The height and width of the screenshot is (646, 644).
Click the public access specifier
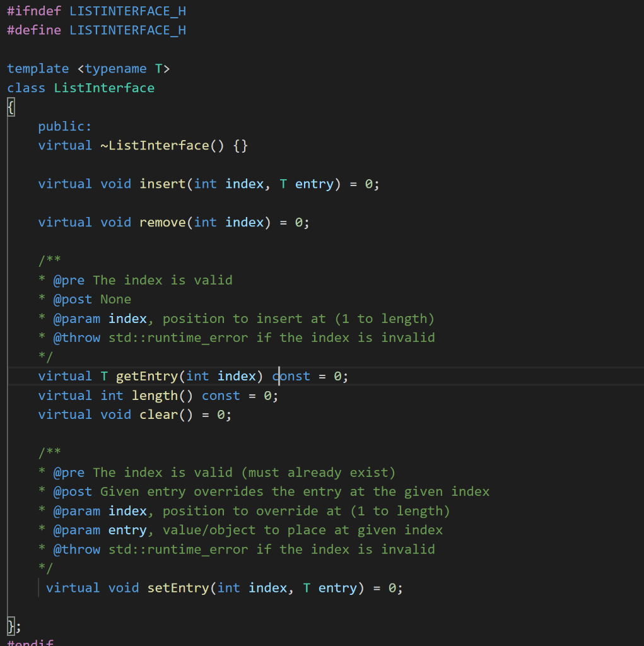coord(64,126)
